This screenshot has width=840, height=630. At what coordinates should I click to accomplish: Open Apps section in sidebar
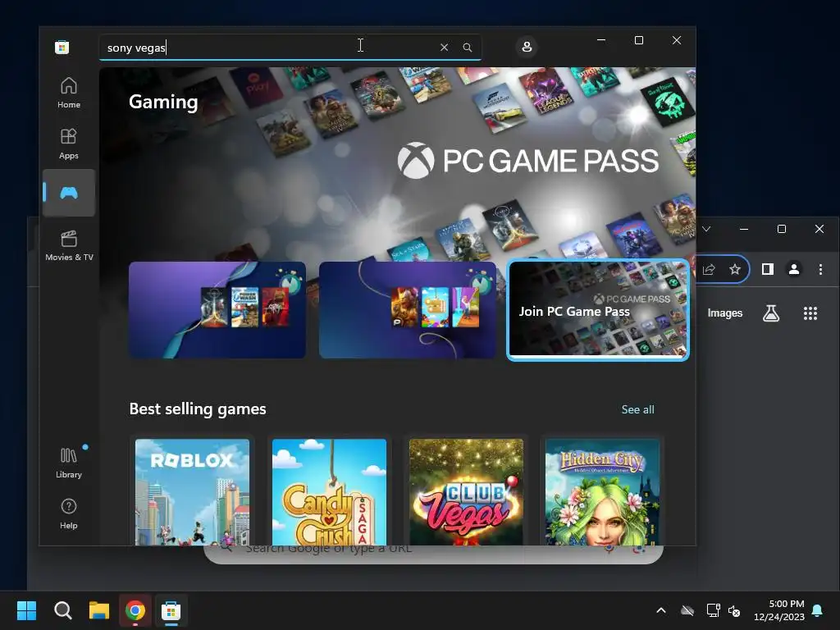[x=69, y=144]
